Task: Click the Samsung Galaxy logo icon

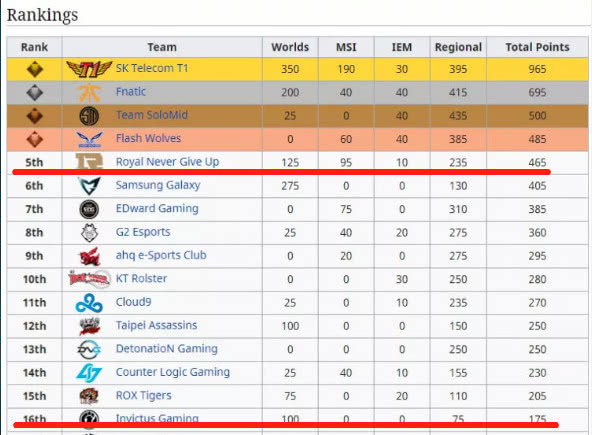Action: (x=89, y=186)
